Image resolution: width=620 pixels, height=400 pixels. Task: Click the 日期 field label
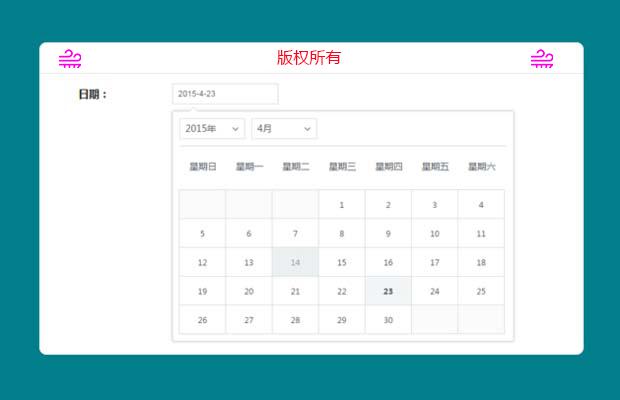92,95
